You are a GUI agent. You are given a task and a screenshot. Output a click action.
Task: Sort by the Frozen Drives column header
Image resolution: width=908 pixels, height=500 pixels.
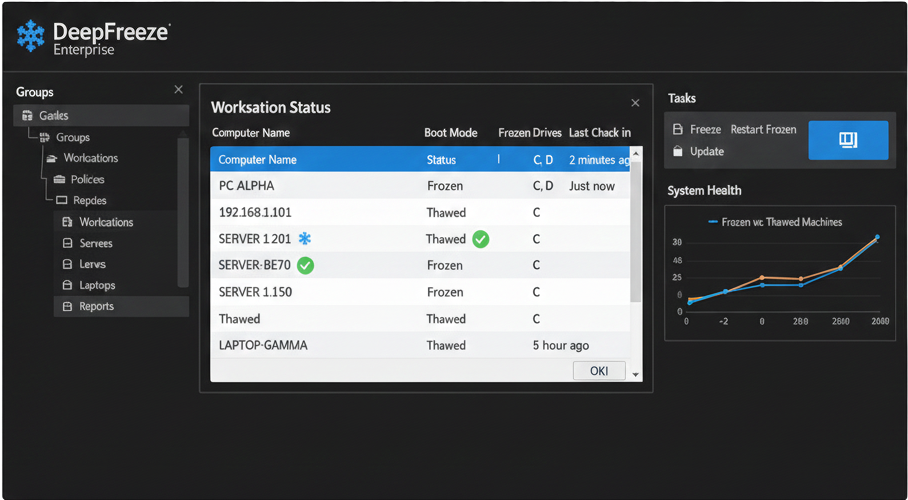[x=529, y=133]
